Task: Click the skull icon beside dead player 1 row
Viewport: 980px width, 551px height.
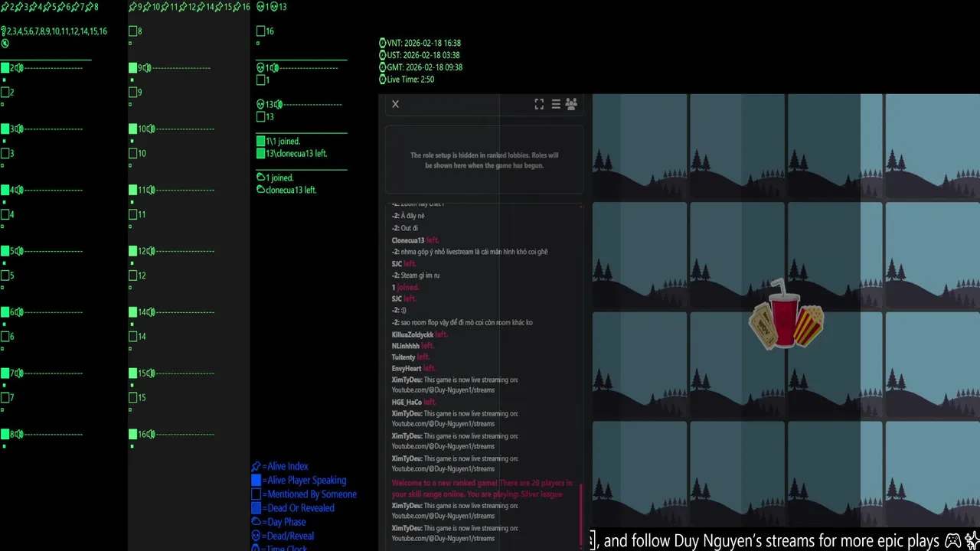Action: click(260, 68)
